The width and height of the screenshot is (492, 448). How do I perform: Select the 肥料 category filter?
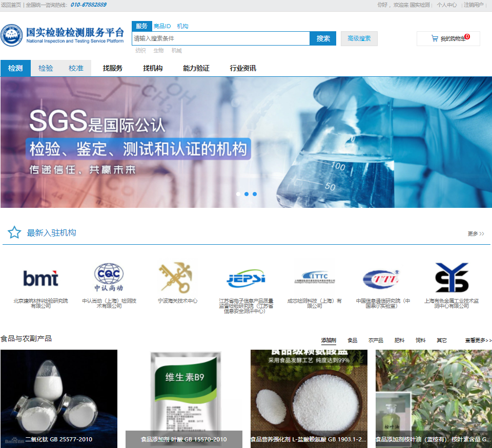(399, 340)
